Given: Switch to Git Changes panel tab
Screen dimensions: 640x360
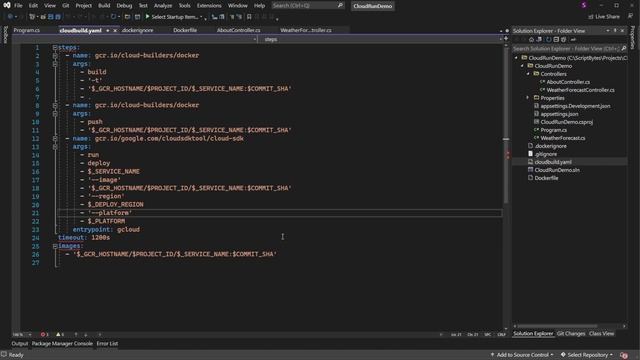Looking at the screenshot, I should (571, 334).
